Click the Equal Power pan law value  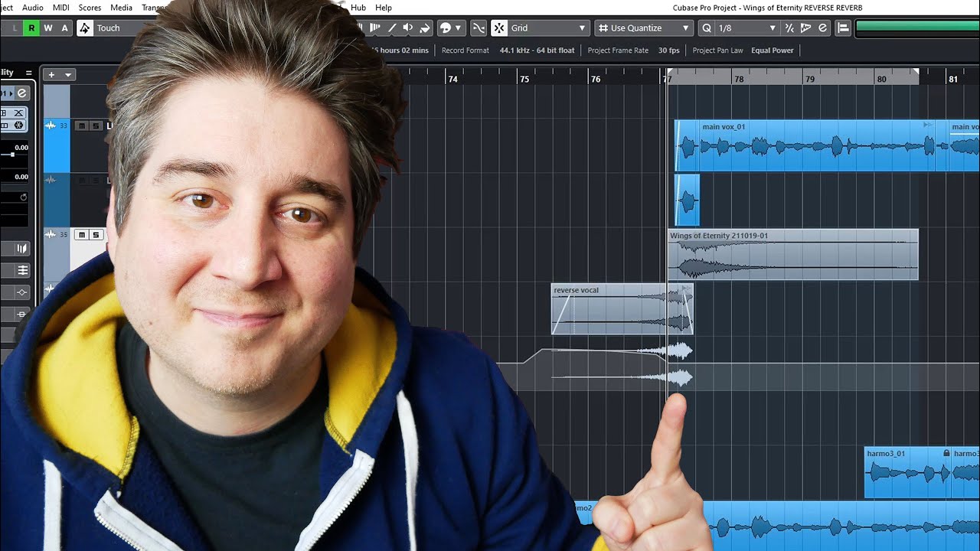(772, 50)
